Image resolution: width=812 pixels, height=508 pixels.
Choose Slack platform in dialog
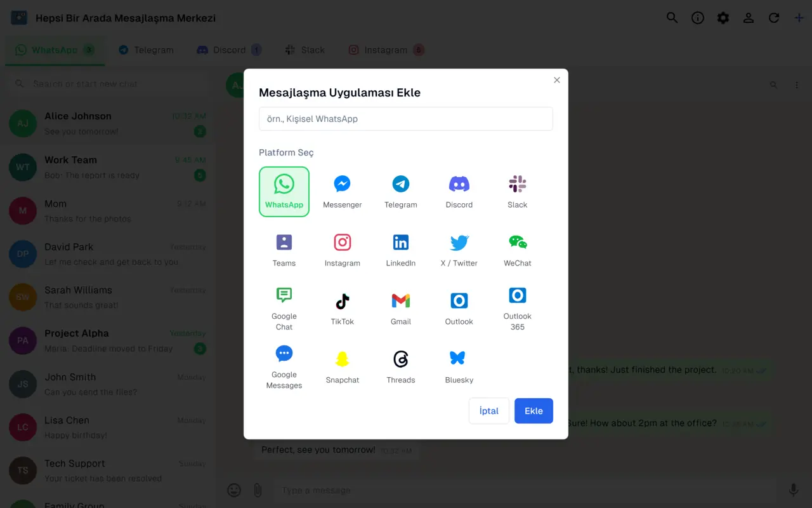point(518,192)
